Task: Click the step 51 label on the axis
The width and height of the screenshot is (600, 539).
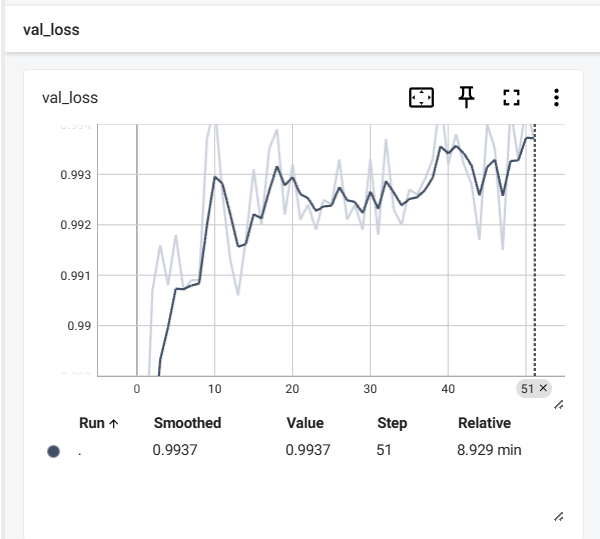Action: click(x=527, y=388)
